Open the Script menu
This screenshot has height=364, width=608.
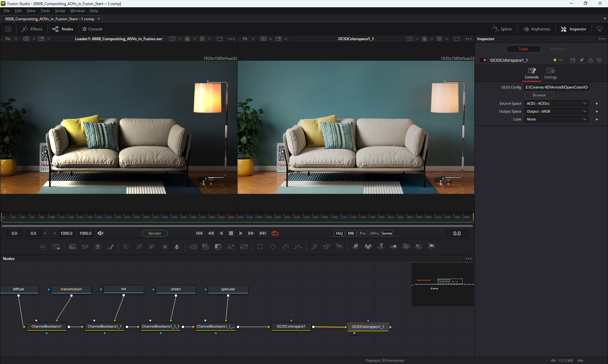click(60, 11)
